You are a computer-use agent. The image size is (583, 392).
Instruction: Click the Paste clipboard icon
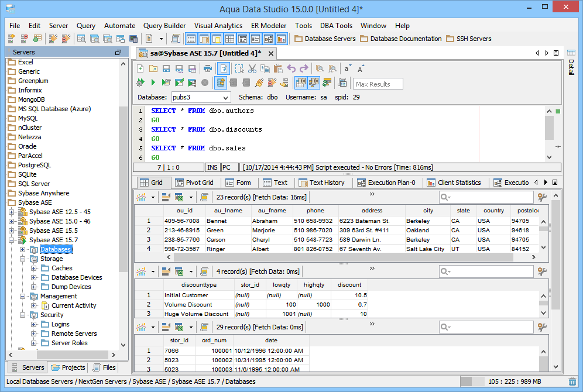tap(278, 68)
